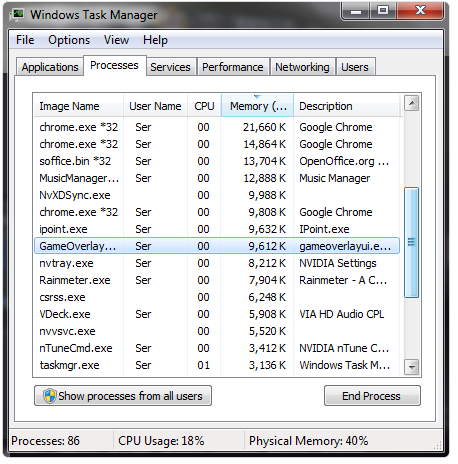Select the nvtray.exe process
Image resolution: width=458 pixels, height=464 pixels.
217,263
